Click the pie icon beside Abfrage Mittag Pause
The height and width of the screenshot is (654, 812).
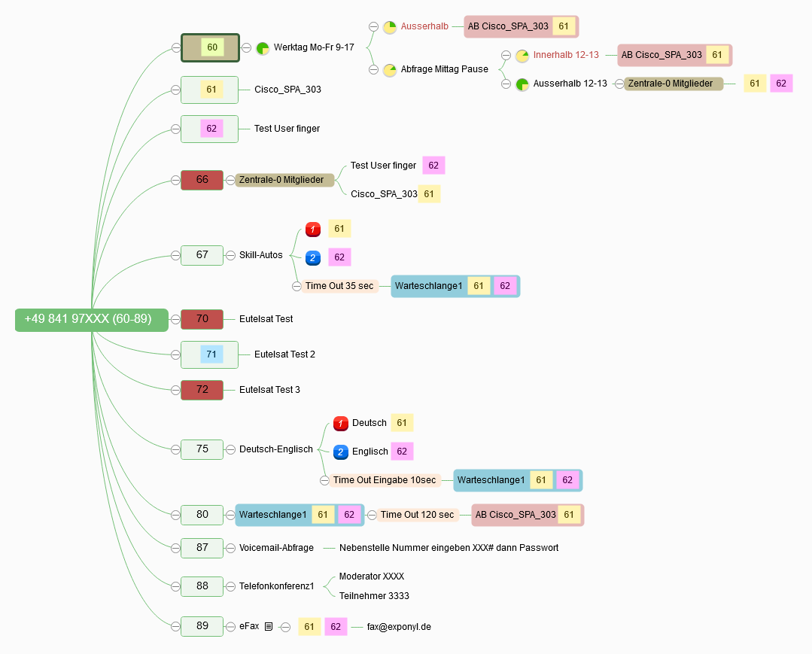tap(390, 70)
